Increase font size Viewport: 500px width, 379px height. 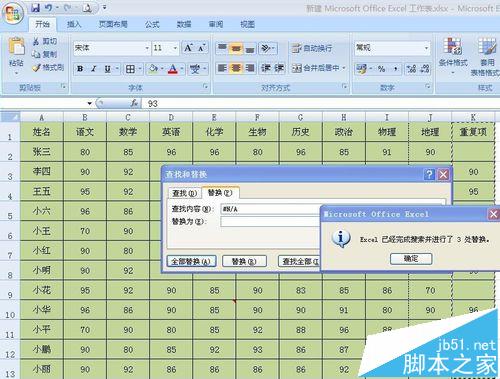(x=189, y=48)
